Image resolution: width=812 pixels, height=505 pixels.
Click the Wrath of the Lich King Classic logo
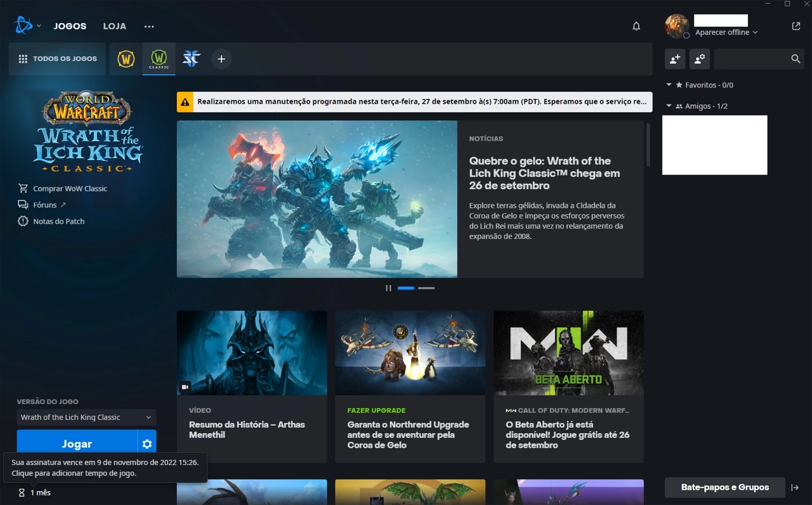pyautogui.click(x=87, y=131)
